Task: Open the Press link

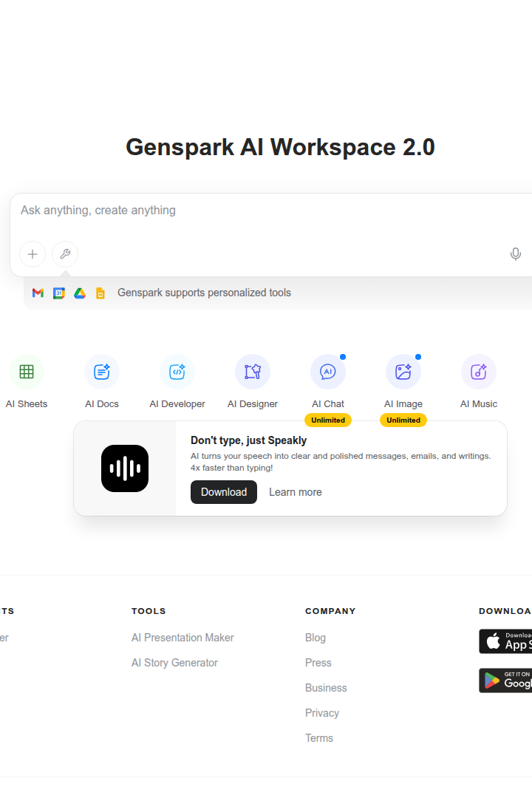Action: [x=318, y=663]
